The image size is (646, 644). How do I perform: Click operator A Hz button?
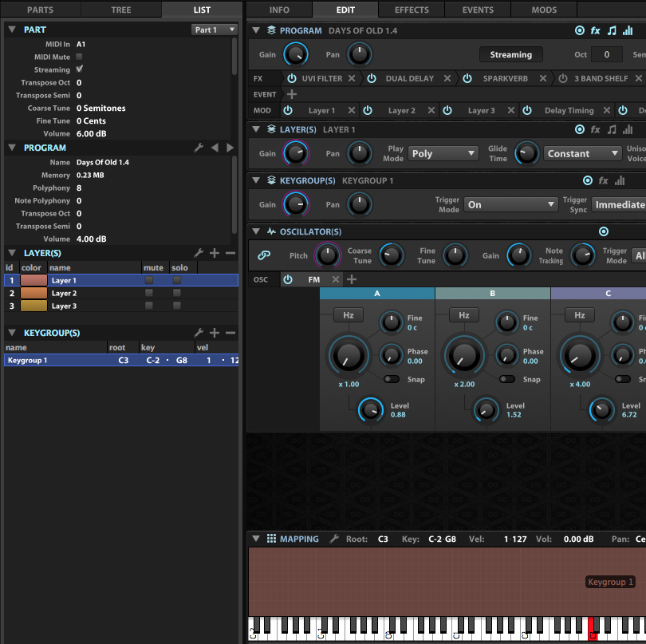[x=349, y=315]
